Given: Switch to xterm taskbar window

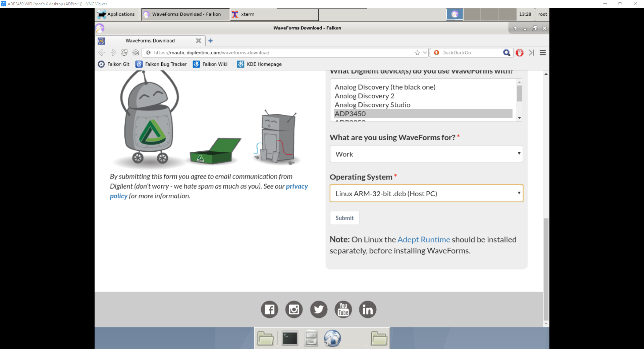Looking at the screenshot, I should coord(274,14).
